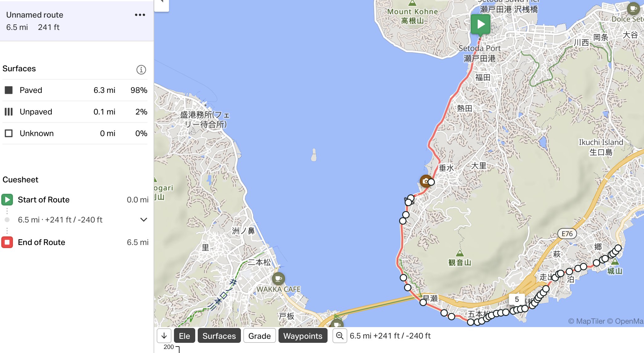Click the Unknown surface swatch

9,133
